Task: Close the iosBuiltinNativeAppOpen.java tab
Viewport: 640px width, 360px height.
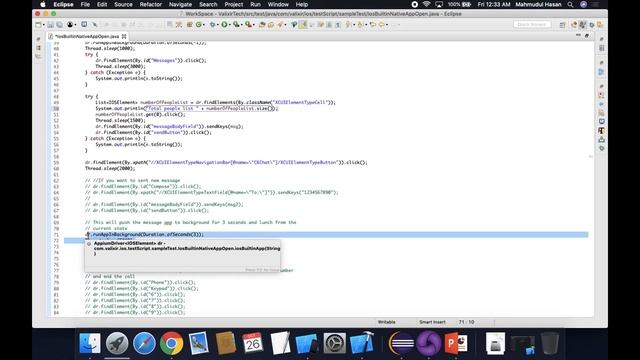Action: (x=124, y=36)
